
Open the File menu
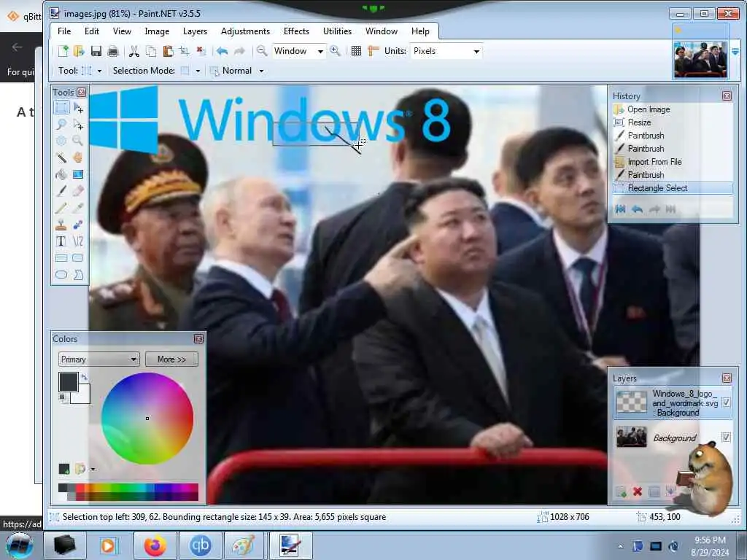click(x=64, y=31)
